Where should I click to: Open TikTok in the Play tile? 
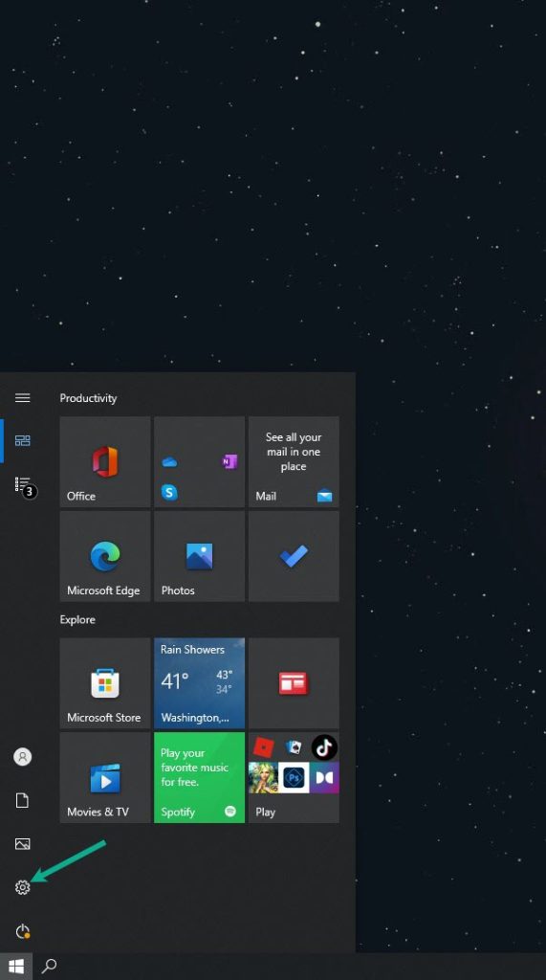pyautogui.click(x=324, y=746)
